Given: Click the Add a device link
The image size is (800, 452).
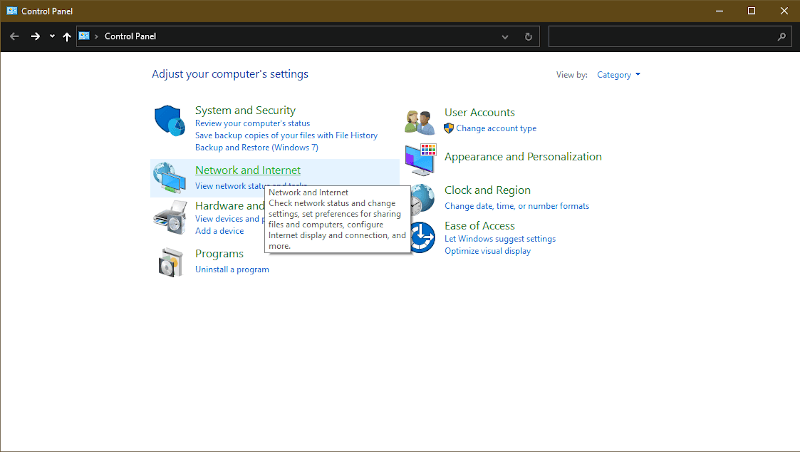Looking at the screenshot, I should click(219, 231).
